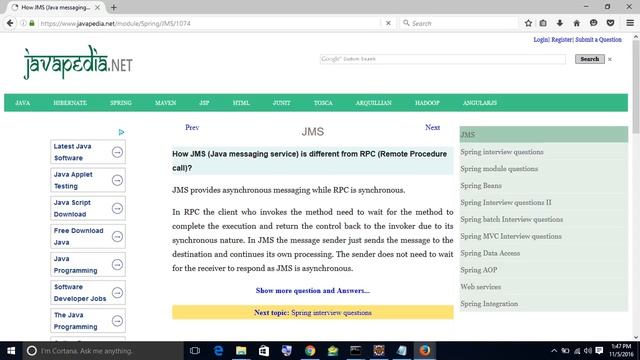Open the JUNIT menu item
Screen dimensions: 640x360
coord(282,103)
